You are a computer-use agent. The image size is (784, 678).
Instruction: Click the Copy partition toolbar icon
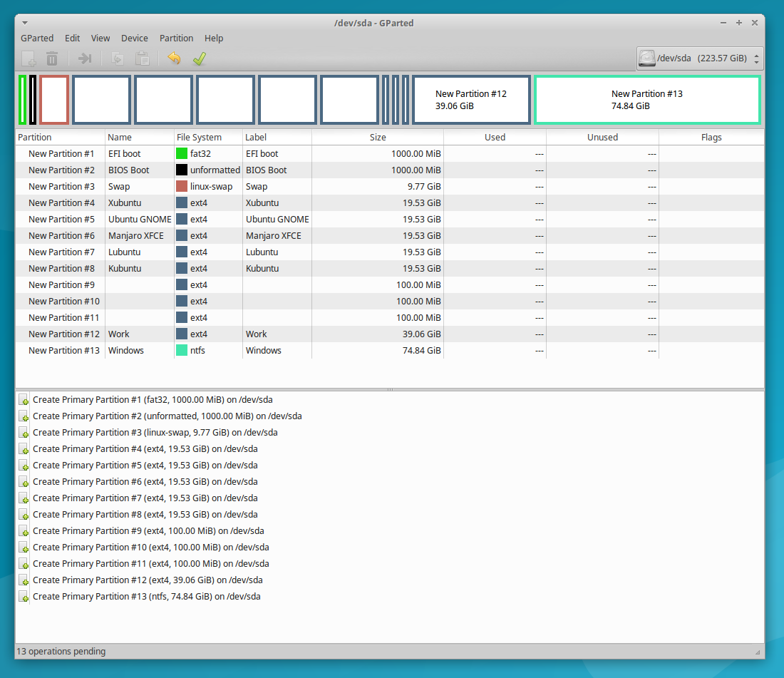pyautogui.click(x=118, y=59)
